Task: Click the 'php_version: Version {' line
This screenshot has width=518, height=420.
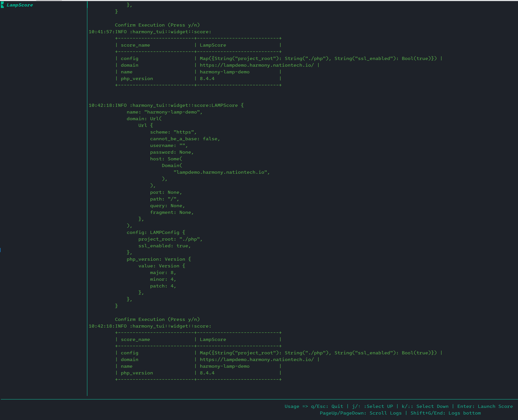Action: click(159, 259)
